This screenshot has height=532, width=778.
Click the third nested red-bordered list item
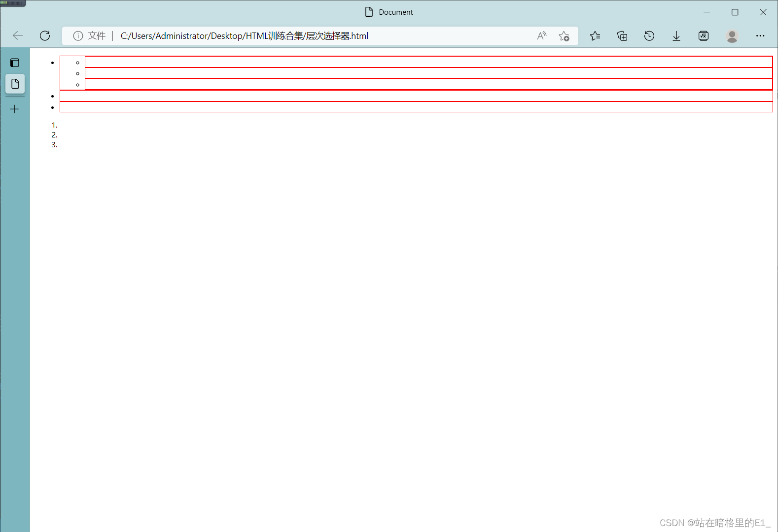tap(428, 84)
